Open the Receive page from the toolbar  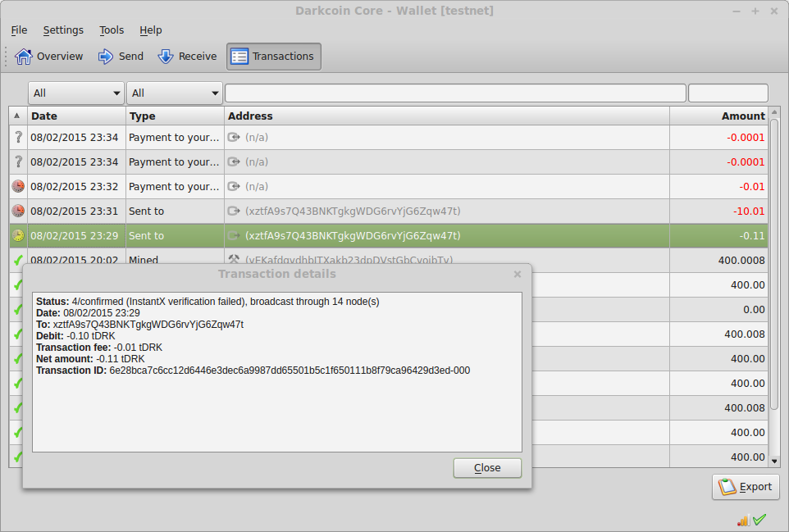tap(187, 57)
